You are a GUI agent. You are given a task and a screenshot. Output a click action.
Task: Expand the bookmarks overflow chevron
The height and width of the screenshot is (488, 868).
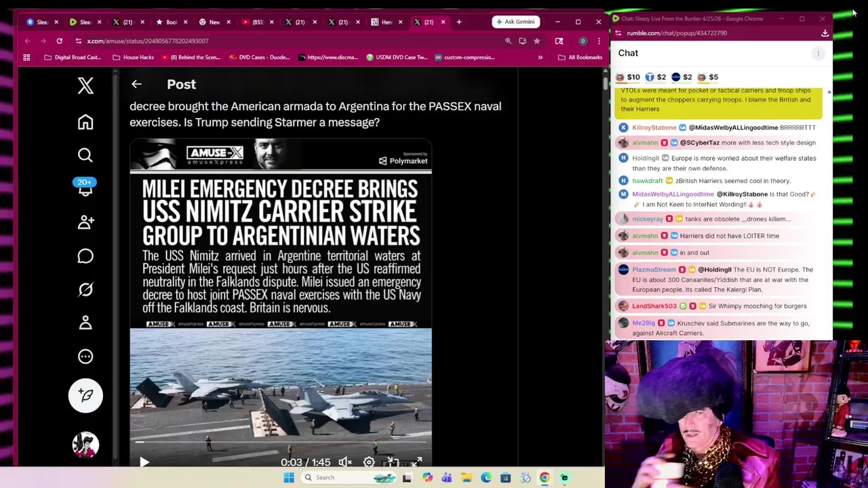[540, 58]
